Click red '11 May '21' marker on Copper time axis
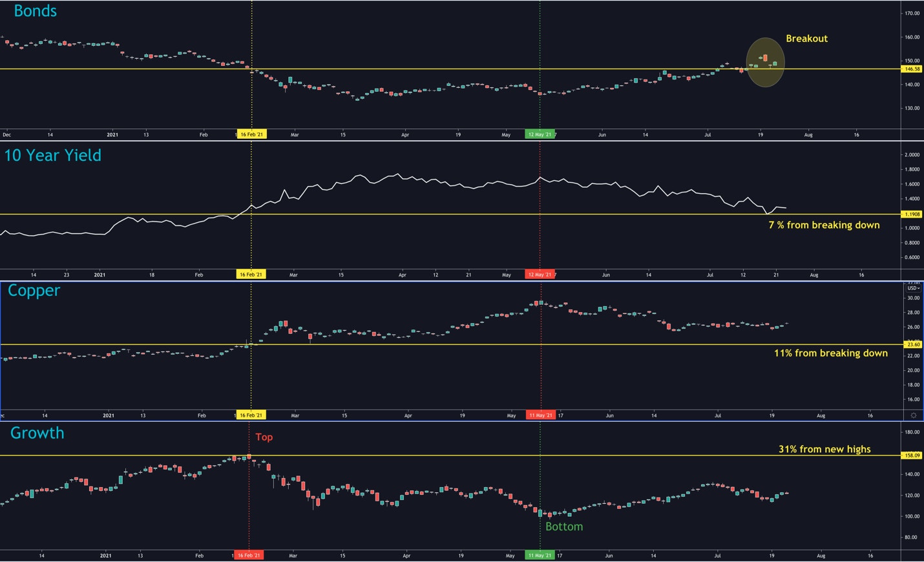The image size is (924, 562). click(540, 415)
